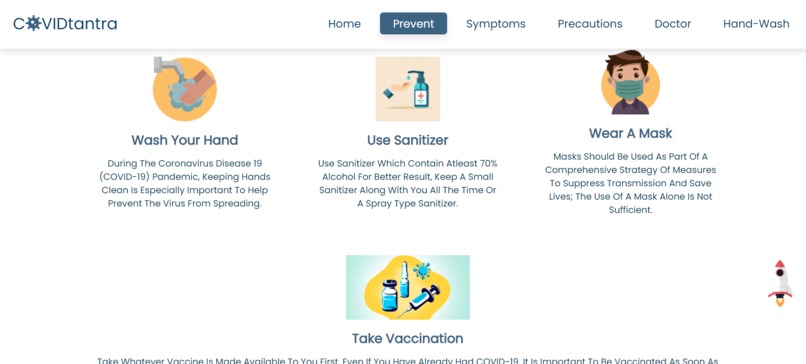Click the Wear A Mask heading
Viewport: 806px width, 364px height.
coord(631,133)
